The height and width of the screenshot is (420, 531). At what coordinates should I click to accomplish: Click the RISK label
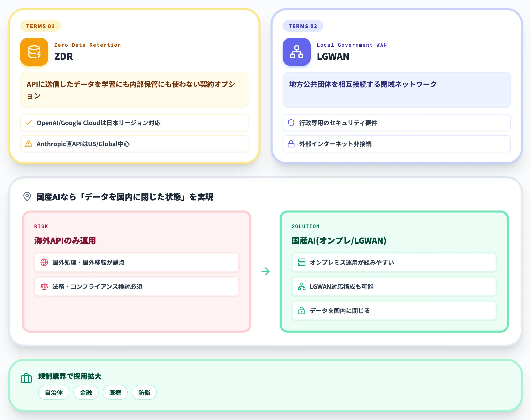click(x=41, y=226)
